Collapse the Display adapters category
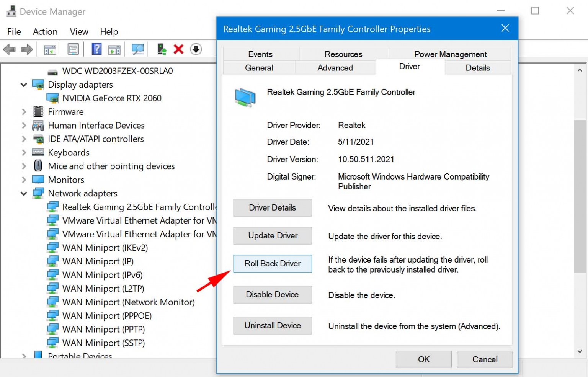 [24, 85]
